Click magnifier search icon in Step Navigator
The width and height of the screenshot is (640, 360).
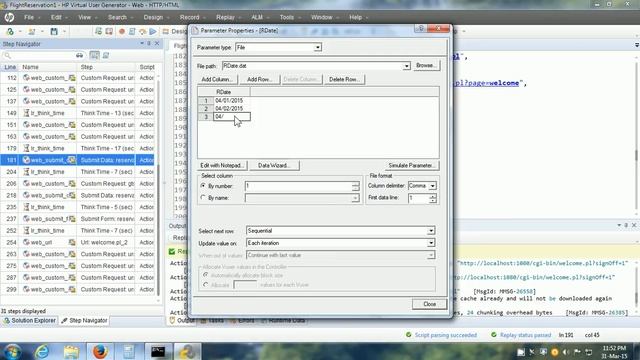(x=7, y=55)
